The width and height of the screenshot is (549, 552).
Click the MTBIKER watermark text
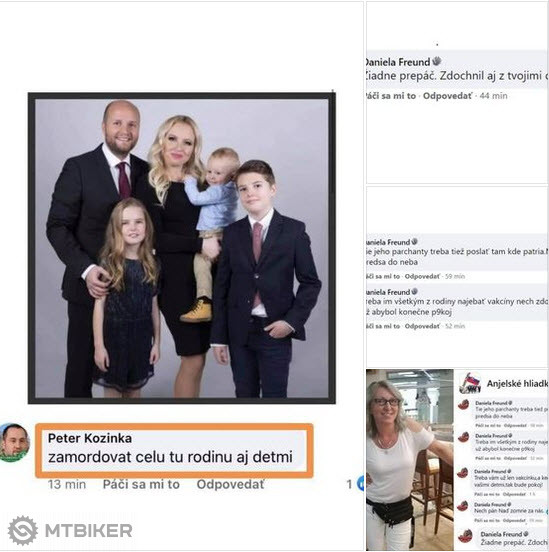[89, 531]
